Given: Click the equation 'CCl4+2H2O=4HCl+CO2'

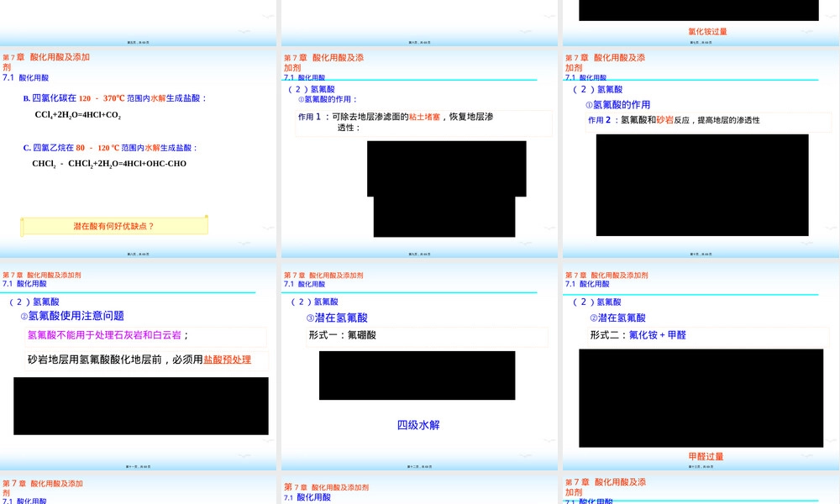Looking at the screenshot, I should point(77,114).
